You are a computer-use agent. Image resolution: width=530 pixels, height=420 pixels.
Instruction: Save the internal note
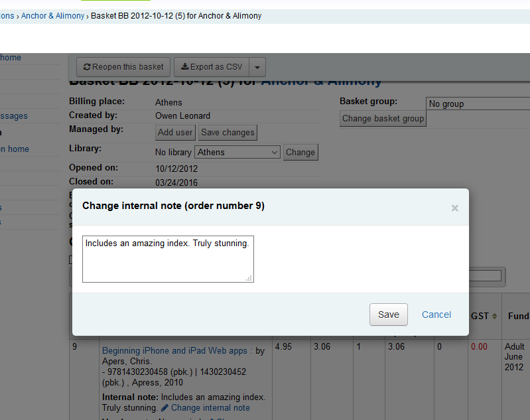[388, 315]
